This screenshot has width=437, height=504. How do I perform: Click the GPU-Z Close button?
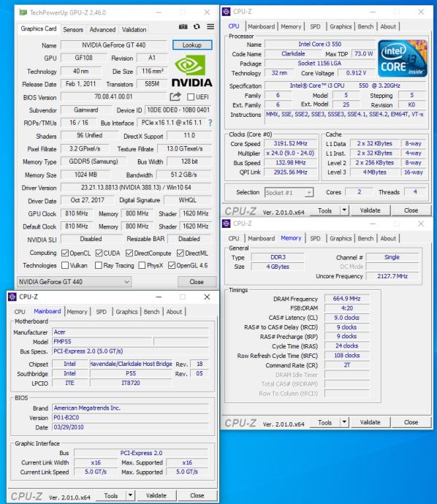[x=197, y=282]
